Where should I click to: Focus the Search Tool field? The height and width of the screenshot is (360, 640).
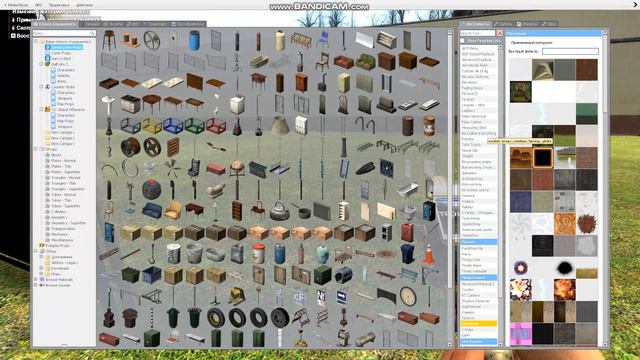coord(477,33)
